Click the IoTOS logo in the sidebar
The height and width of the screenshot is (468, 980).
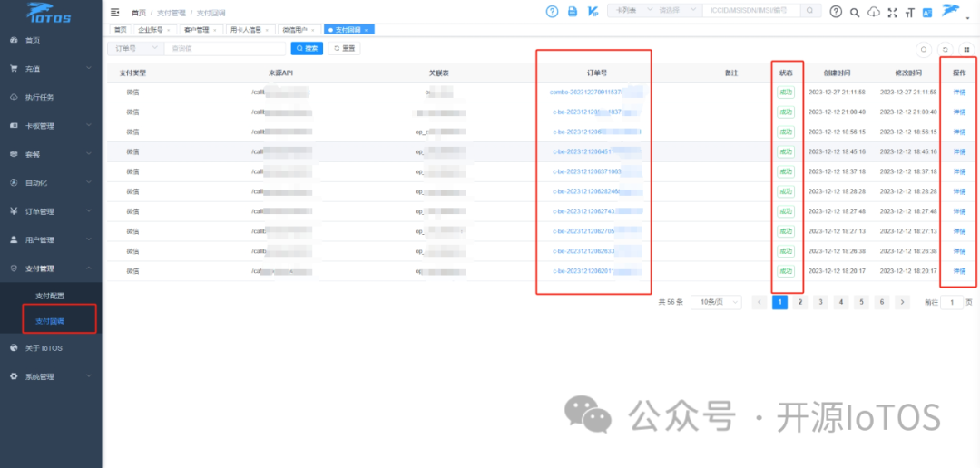(49, 12)
